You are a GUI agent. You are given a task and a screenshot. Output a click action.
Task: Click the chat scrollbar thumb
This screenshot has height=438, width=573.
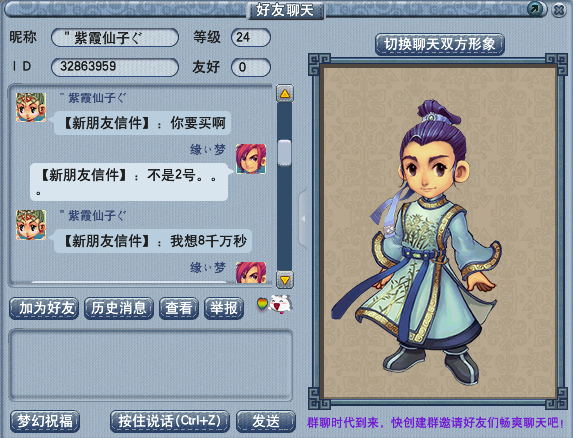coord(284,153)
